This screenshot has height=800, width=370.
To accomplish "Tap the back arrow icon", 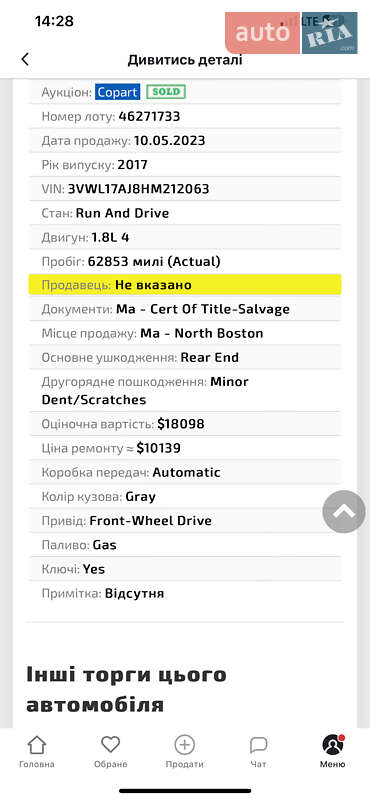I will click(x=25, y=59).
